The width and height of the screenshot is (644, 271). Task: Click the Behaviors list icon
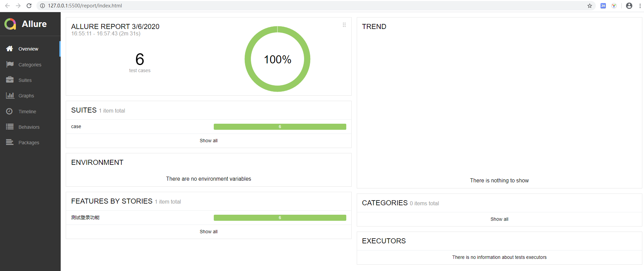[x=10, y=127]
